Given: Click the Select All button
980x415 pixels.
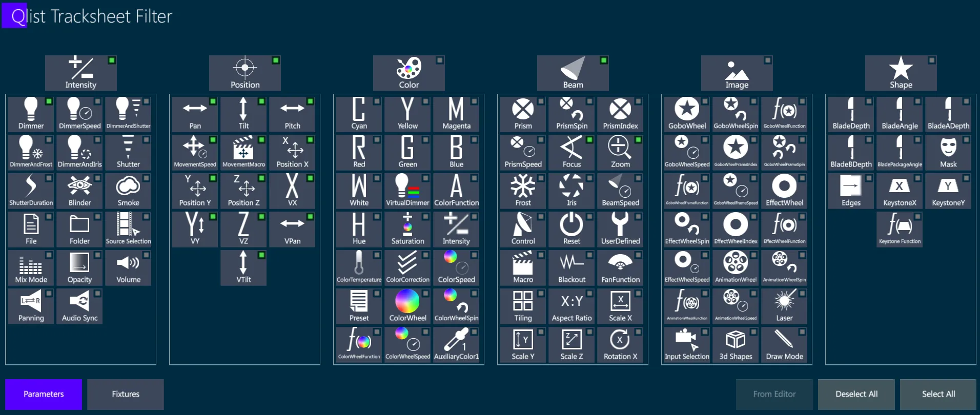Looking at the screenshot, I should [x=938, y=394].
